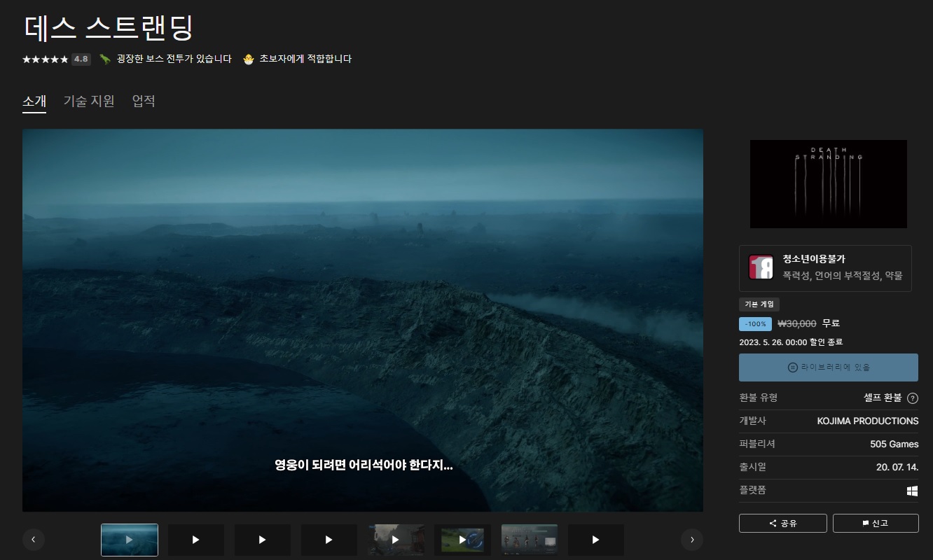The width and height of the screenshot is (933, 560).
Task: Click the 기본 게임 tag
Action: [x=759, y=304]
